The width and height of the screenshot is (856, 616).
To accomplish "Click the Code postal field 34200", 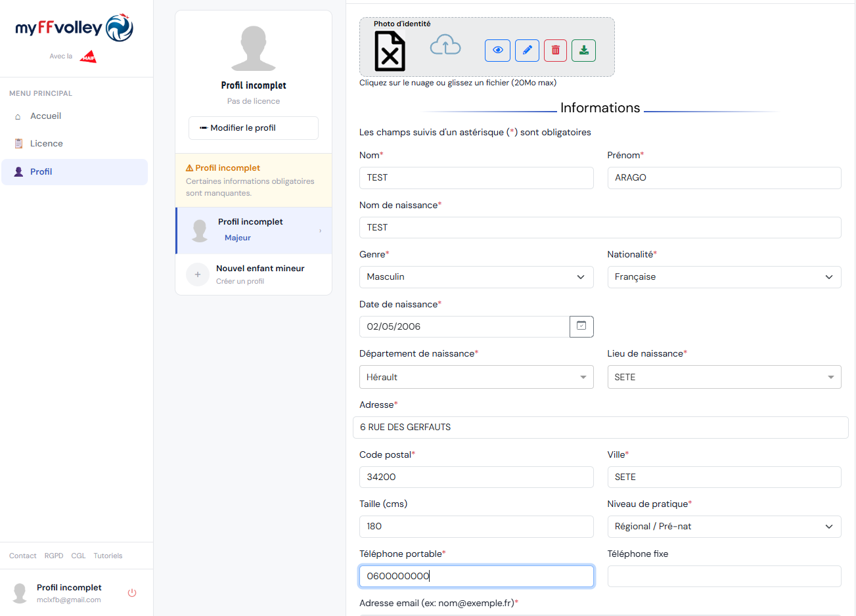I will click(x=476, y=477).
